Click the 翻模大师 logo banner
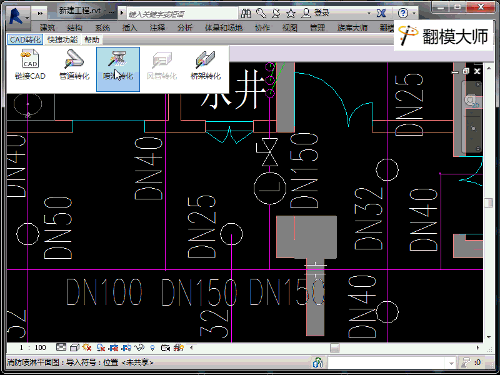The height and width of the screenshot is (375, 500). click(x=443, y=36)
